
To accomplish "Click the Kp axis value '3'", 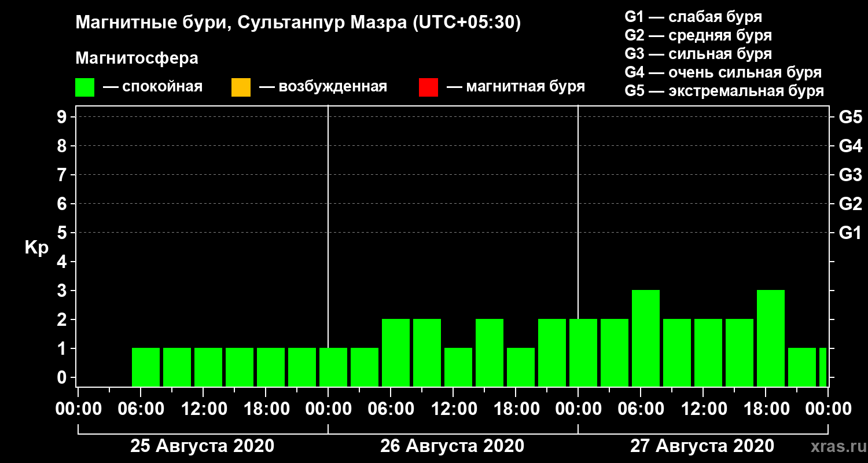I will 63,291.
